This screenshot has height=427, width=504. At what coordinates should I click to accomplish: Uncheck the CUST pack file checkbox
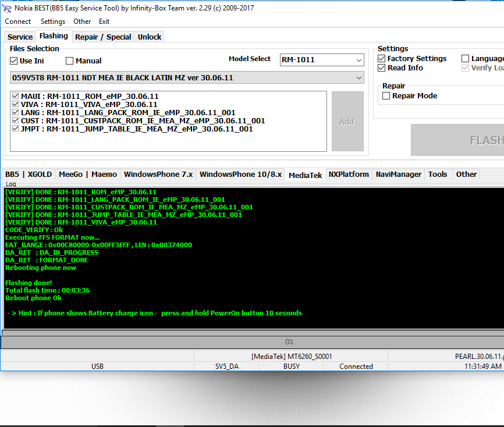tap(16, 120)
